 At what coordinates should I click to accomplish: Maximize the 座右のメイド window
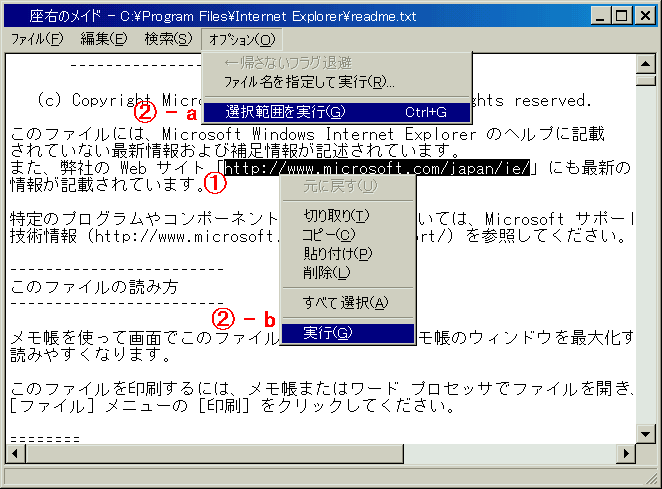tap(621, 15)
